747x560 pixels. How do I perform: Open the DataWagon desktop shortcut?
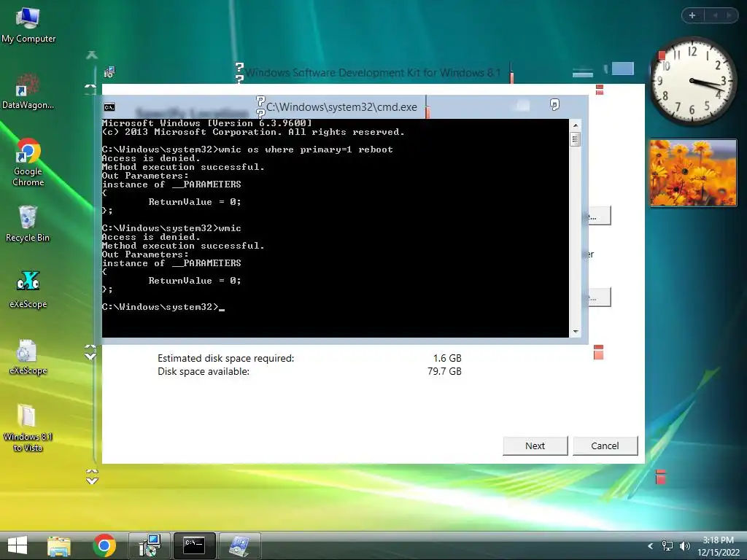[28, 91]
